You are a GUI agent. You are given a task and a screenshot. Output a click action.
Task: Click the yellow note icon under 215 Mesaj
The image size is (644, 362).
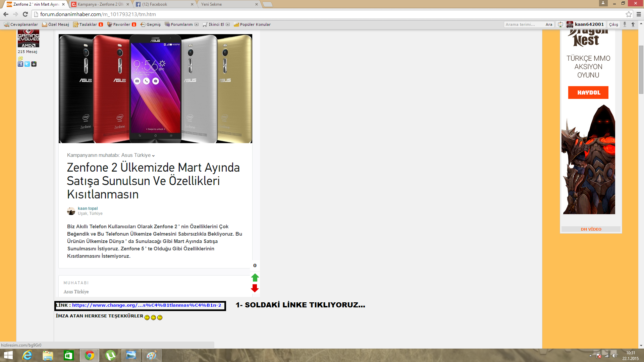[x=20, y=58]
